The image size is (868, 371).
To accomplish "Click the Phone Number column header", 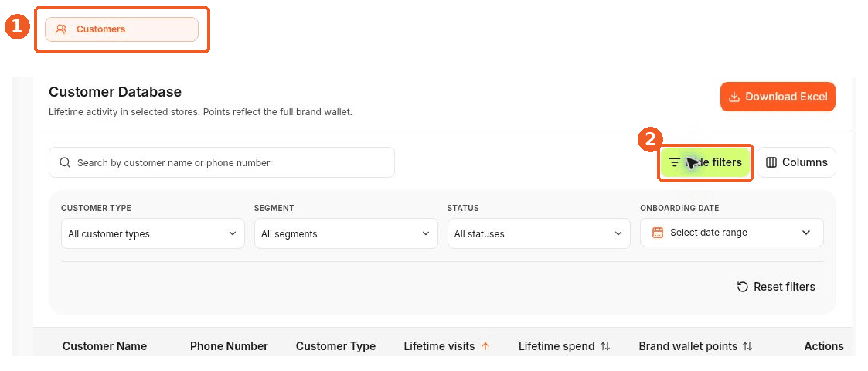I will (x=229, y=346).
